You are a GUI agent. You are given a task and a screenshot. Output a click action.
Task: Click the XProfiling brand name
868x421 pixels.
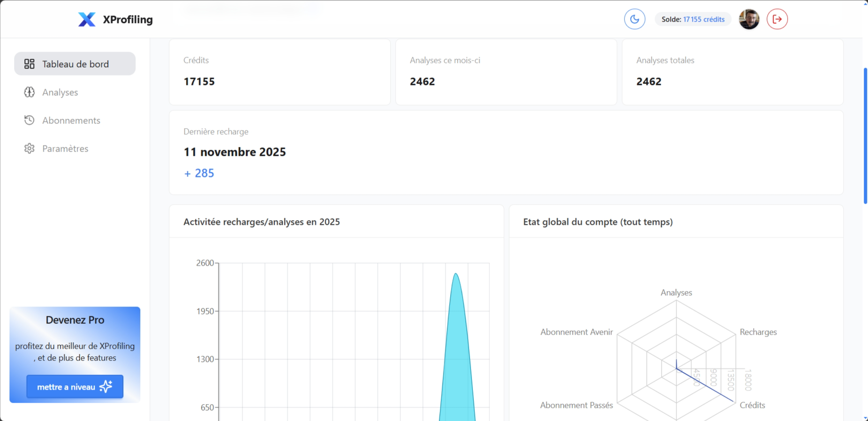point(128,20)
